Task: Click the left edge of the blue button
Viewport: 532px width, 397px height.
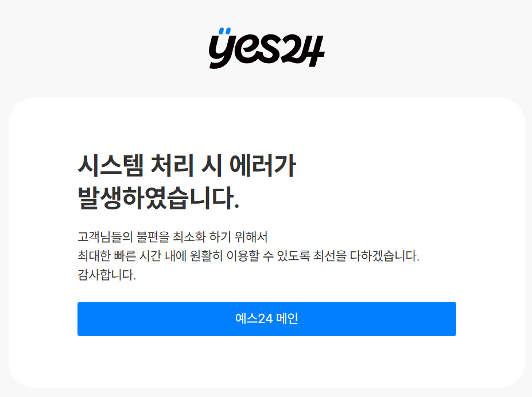Action: 80,318
